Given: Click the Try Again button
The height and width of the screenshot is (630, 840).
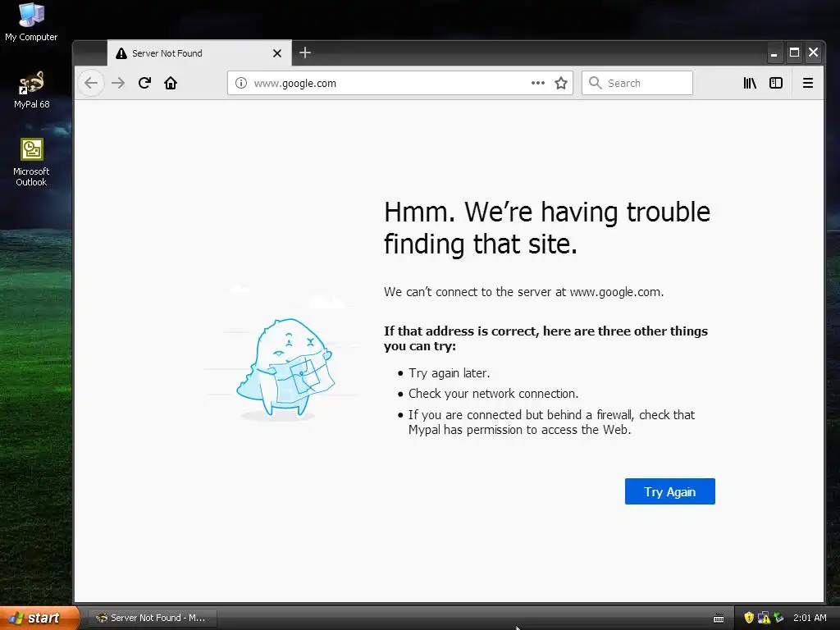Looking at the screenshot, I should coord(669,491).
